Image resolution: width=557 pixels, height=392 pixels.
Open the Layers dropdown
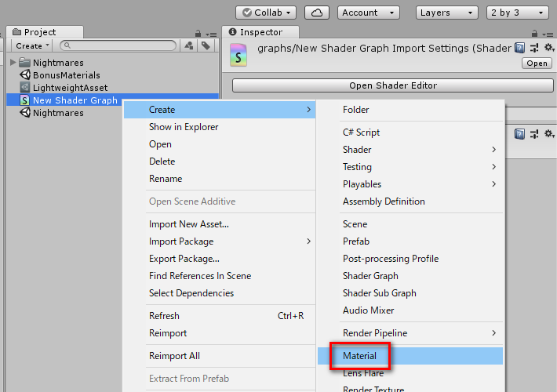[446, 13]
